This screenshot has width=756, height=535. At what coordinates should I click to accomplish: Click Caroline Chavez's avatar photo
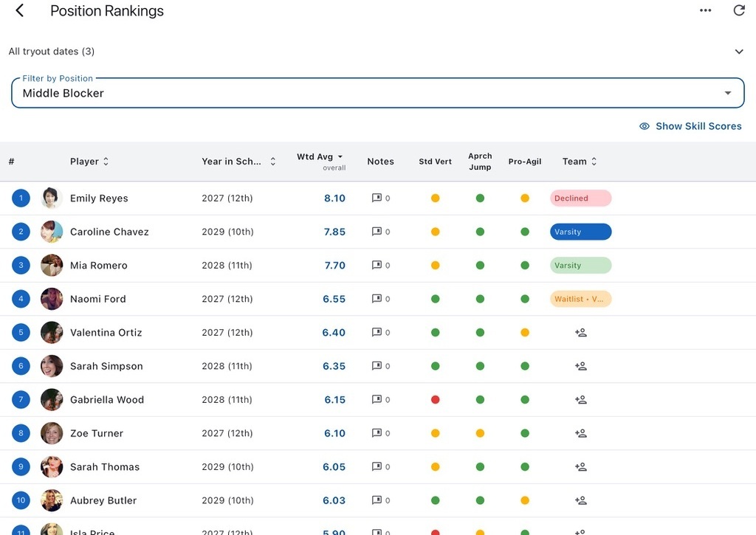52,232
